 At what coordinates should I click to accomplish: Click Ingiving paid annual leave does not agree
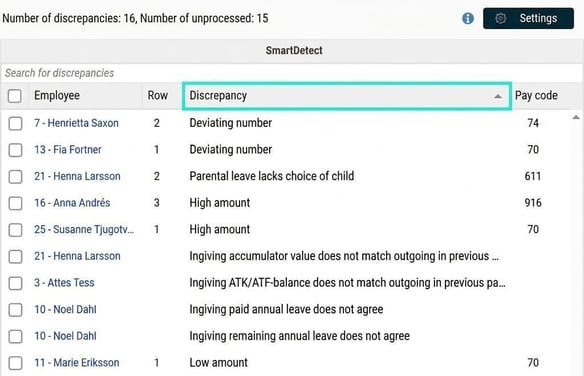pos(286,309)
